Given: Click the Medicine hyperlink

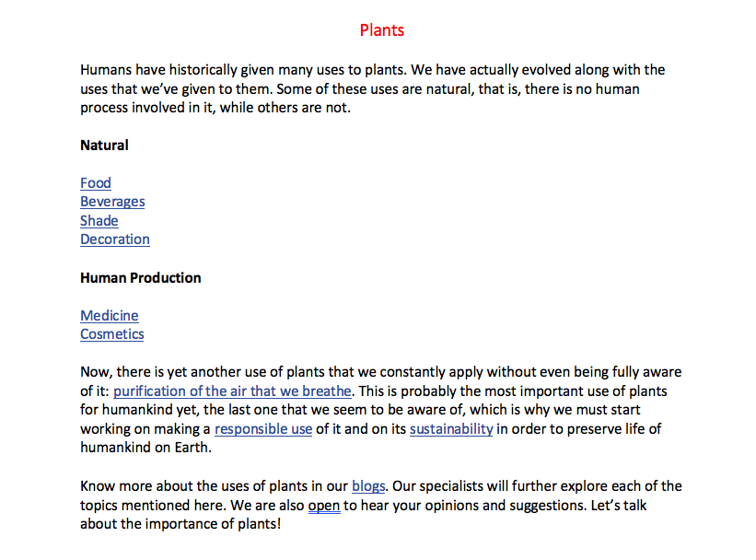Looking at the screenshot, I should tap(110, 316).
